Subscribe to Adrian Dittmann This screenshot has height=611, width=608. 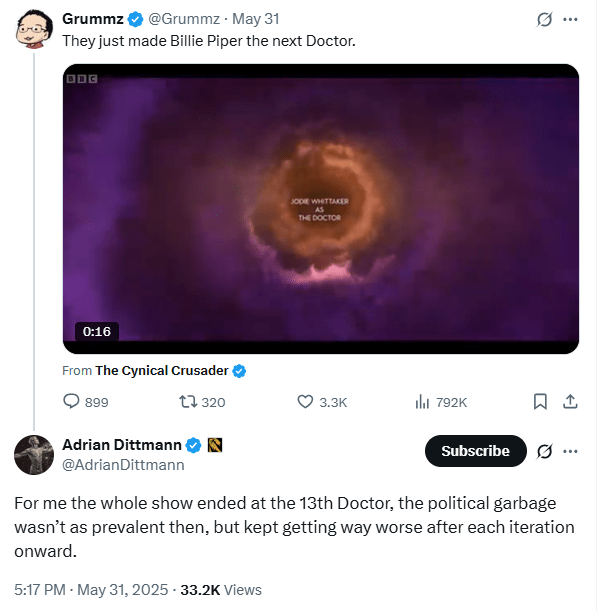[x=475, y=451]
